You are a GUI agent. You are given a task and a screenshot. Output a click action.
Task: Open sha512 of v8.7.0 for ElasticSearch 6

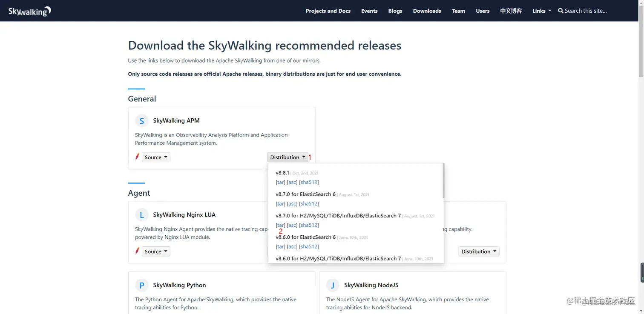point(309,203)
